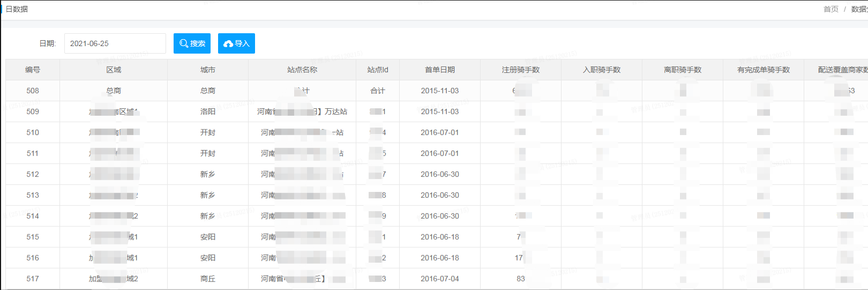Screen dimensions: 868x290
Task: Select row number 513 cell
Action: pyautogui.click(x=33, y=195)
